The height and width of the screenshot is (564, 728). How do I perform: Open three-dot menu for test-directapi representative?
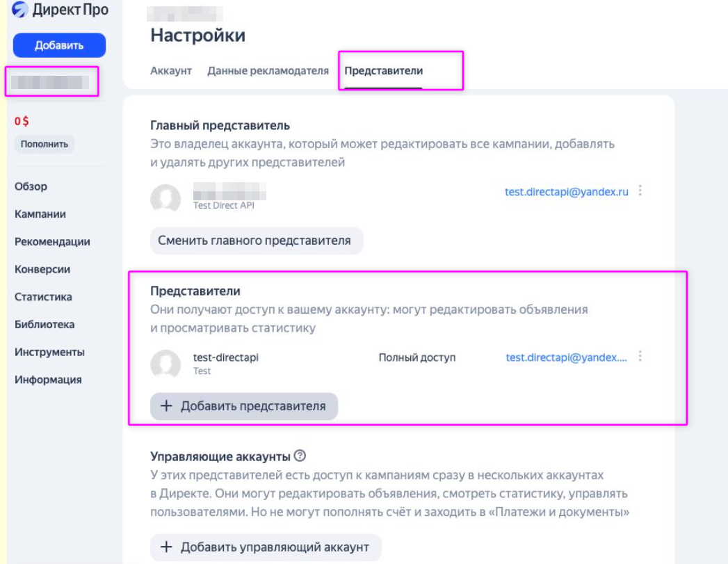tap(640, 356)
